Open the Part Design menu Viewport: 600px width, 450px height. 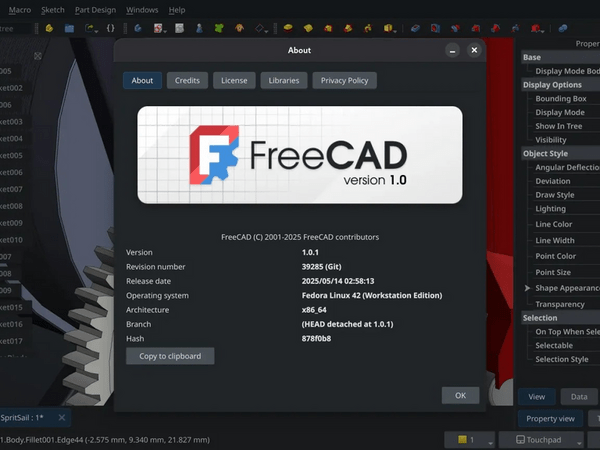(95, 9)
